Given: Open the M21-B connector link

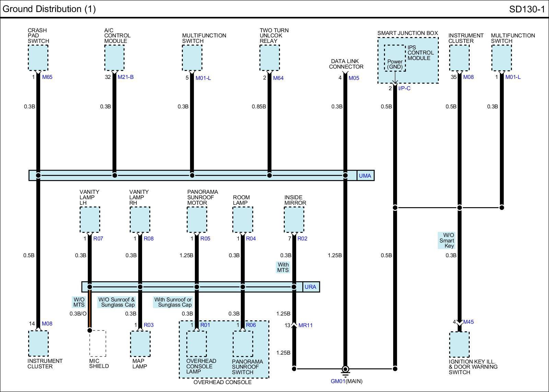Looking at the screenshot, I should tap(126, 77).
